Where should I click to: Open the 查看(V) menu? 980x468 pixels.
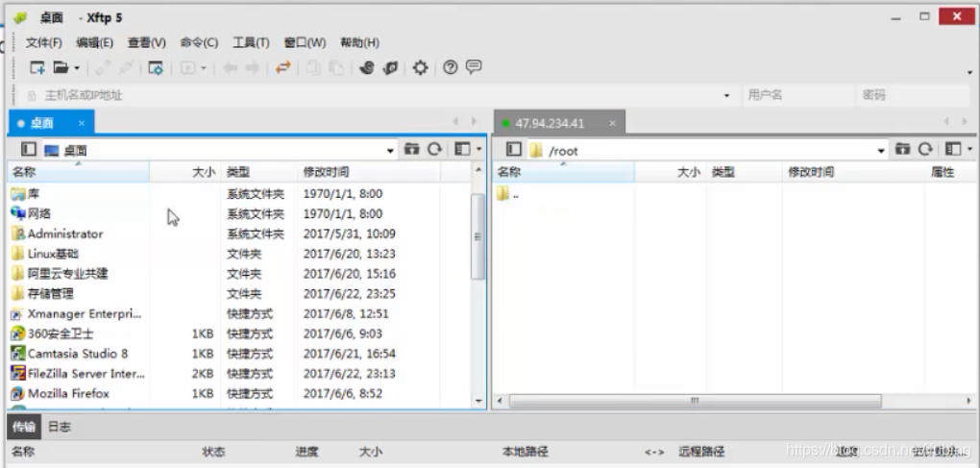point(147,42)
